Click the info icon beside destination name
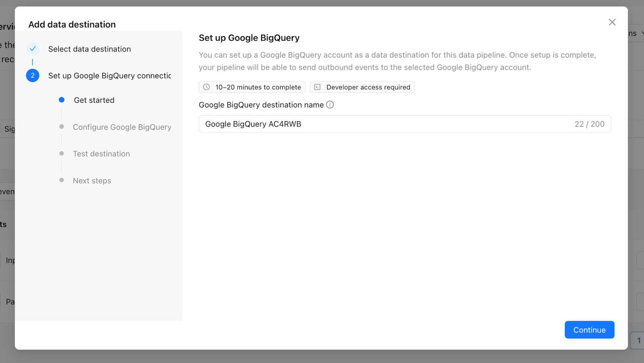This screenshot has height=363, width=644. click(x=330, y=105)
